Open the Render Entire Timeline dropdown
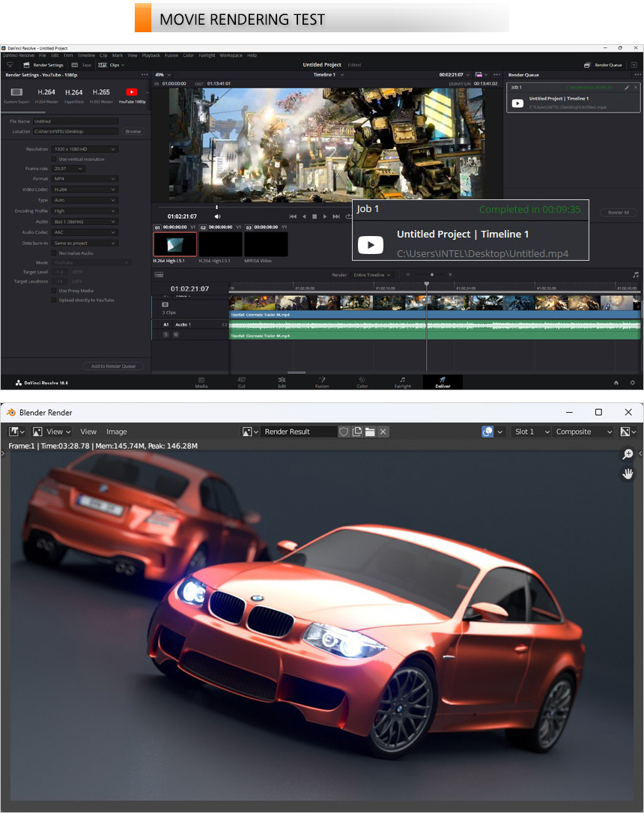 [x=372, y=275]
